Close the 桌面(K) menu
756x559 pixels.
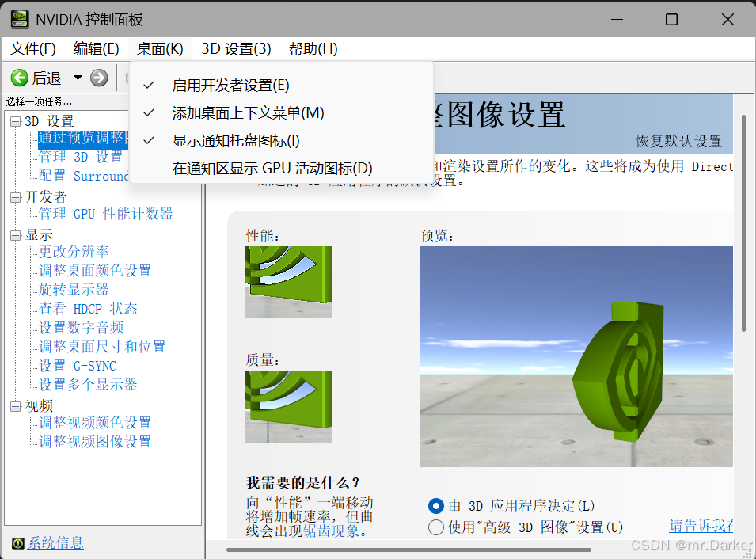click(x=160, y=49)
